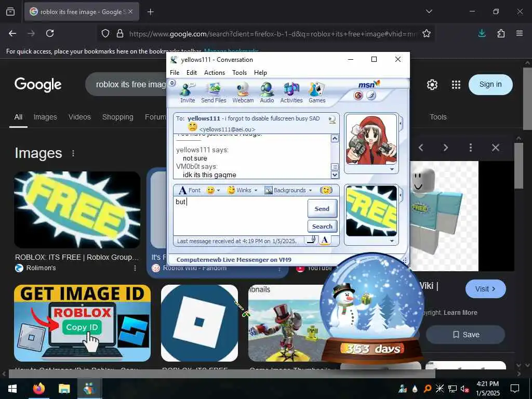Collapse my FREE display picture panel
Viewport: 532px width, 399px height.
coord(401,195)
